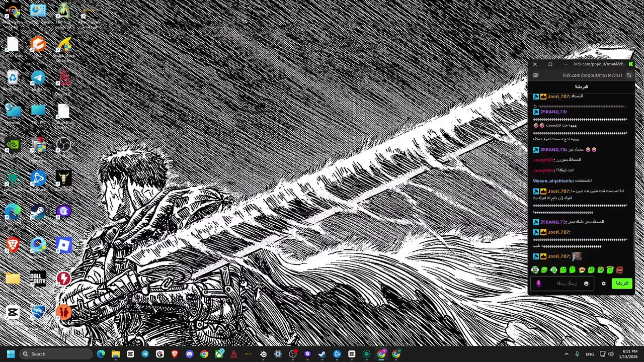The width and height of the screenshot is (644, 362).
Task: Open Brave from the taskbar
Action: click(175, 354)
